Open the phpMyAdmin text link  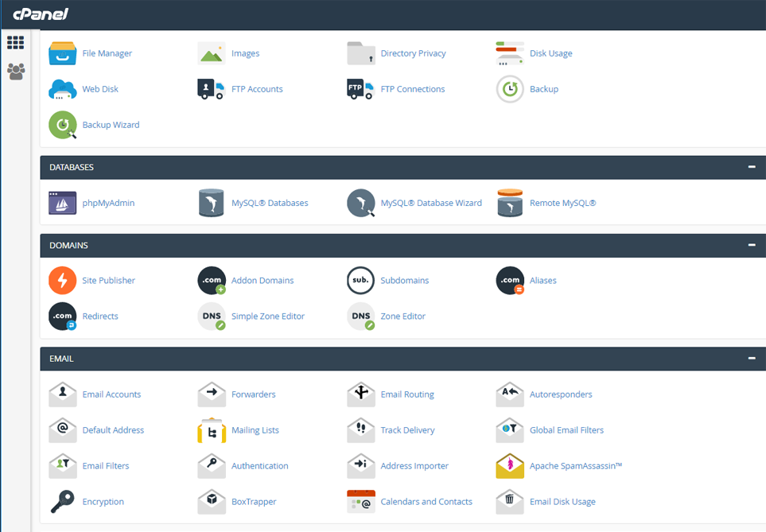click(x=108, y=203)
